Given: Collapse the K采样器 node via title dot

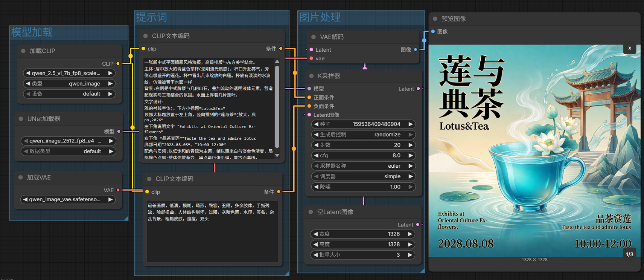Looking at the screenshot, I should [x=312, y=76].
